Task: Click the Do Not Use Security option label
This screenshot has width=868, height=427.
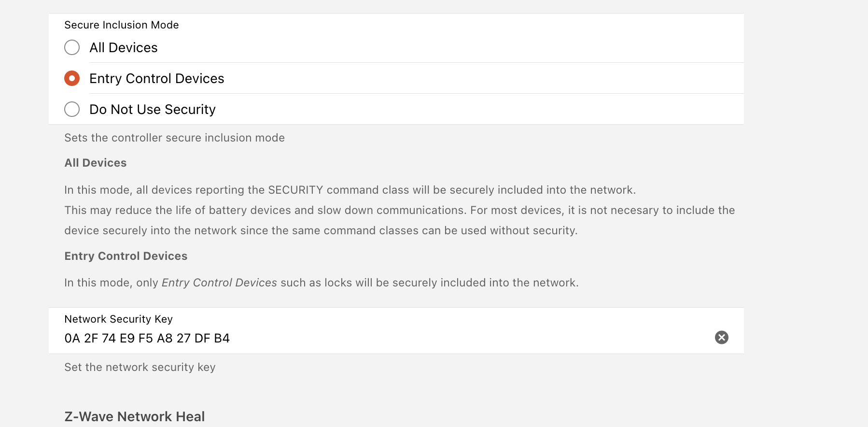Action: [153, 109]
